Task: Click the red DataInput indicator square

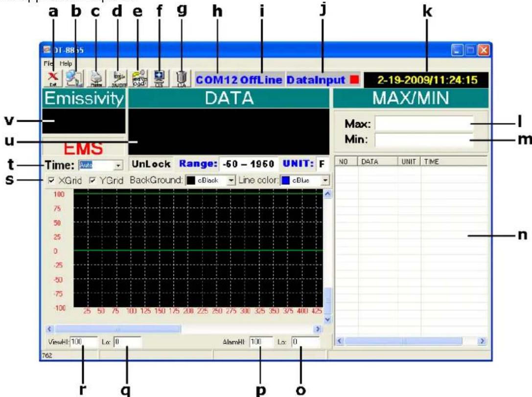Action: point(354,80)
